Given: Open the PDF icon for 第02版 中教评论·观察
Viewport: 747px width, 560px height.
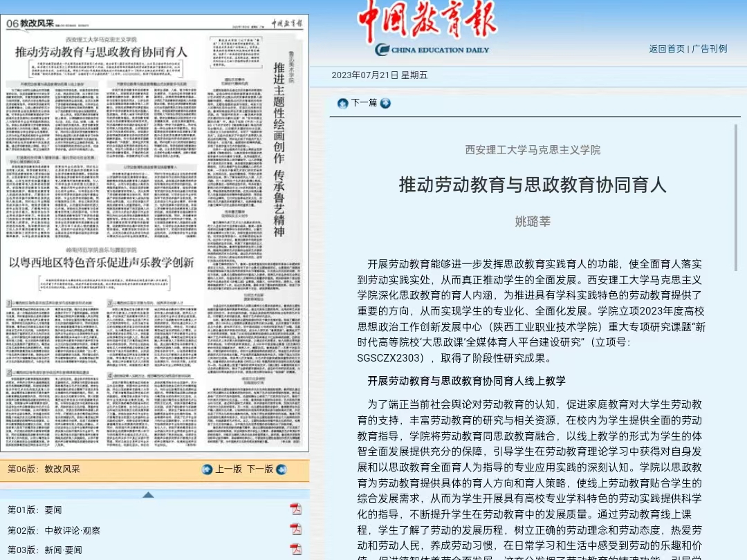Looking at the screenshot, I should pyautogui.click(x=295, y=530).
